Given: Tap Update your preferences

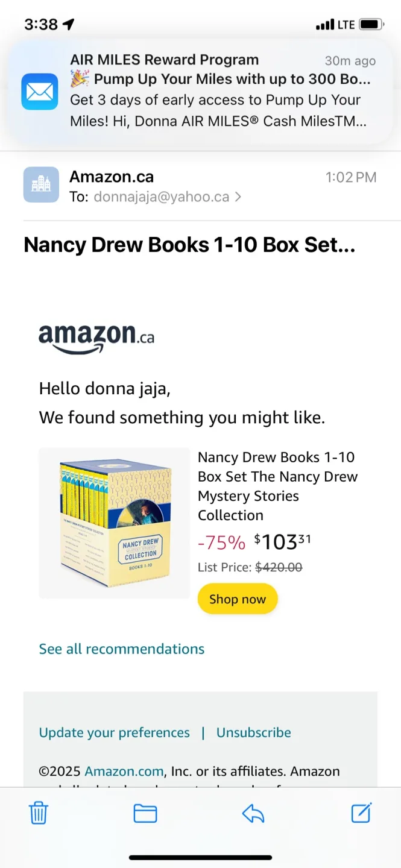Looking at the screenshot, I should (x=114, y=732).
